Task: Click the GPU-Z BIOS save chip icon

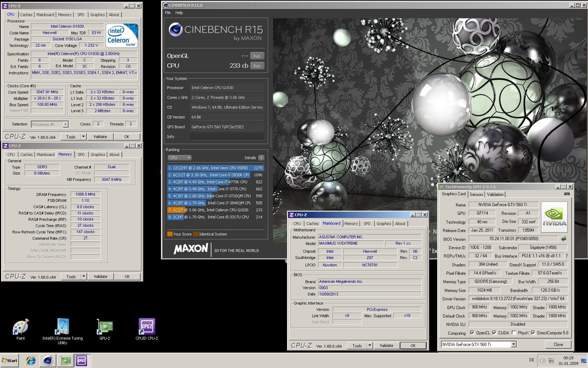Action: [564, 239]
